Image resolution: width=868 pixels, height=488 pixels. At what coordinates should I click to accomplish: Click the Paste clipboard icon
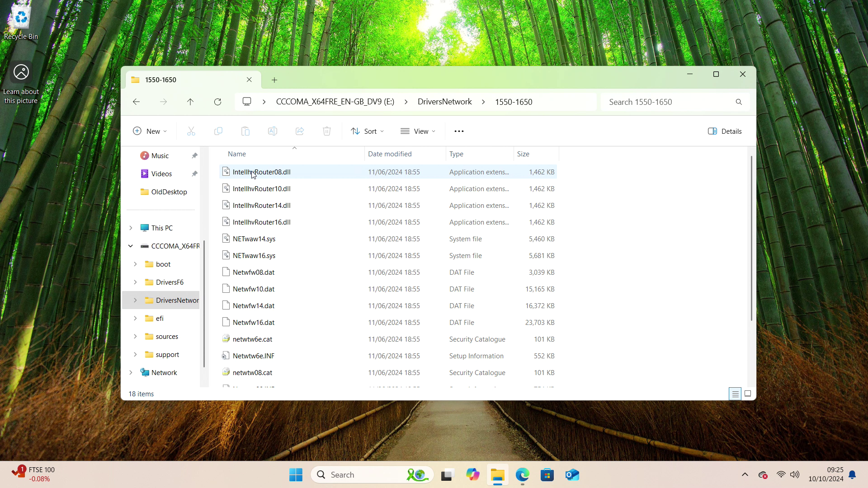(245, 131)
